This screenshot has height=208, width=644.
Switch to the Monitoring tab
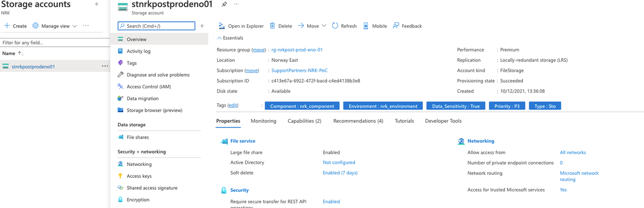click(x=263, y=121)
